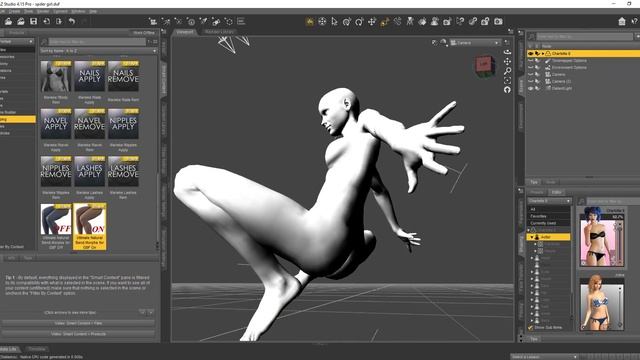This screenshot has height=360, width=640.
Task: Click the Save floppy disk icon
Action: (33, 21)
